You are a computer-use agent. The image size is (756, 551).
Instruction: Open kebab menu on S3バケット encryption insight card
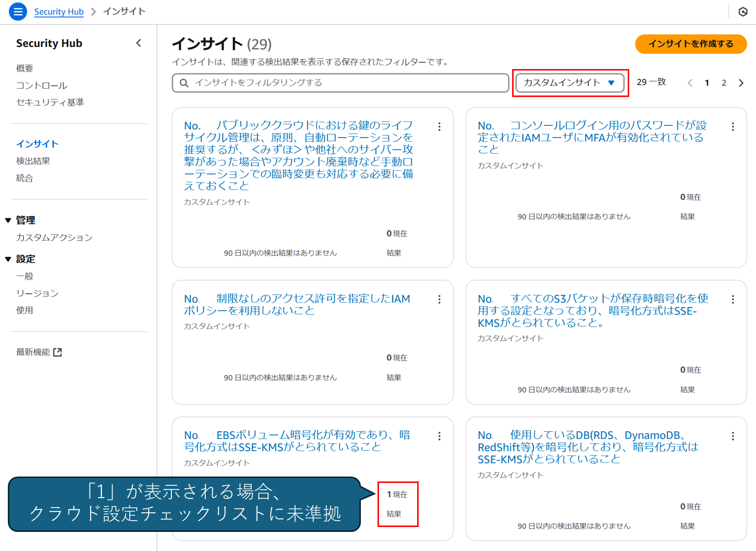point(732,299)
